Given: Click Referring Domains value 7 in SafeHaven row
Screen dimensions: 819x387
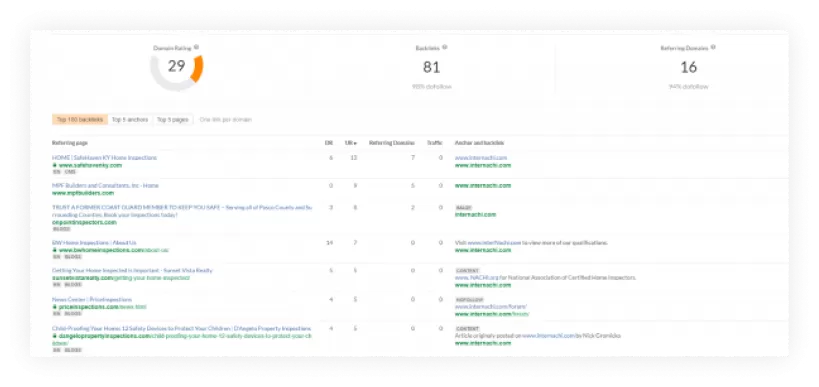Looking at the screenshot, I should point(413,158).
